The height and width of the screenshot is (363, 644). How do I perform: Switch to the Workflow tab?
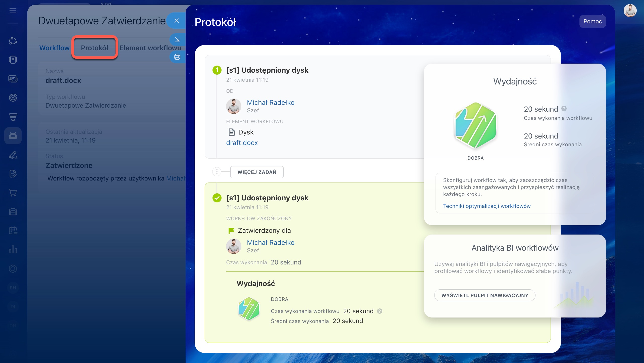click(54, 48)
